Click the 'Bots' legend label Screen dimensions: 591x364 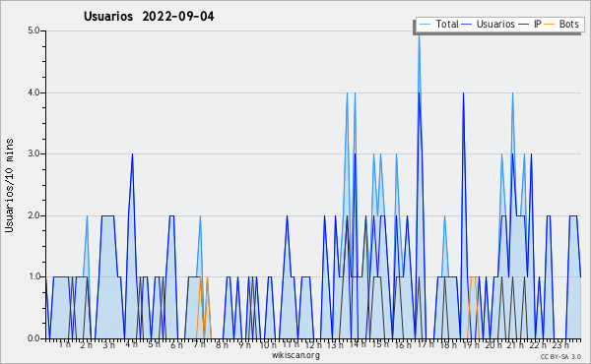click(x=568, y=24)
